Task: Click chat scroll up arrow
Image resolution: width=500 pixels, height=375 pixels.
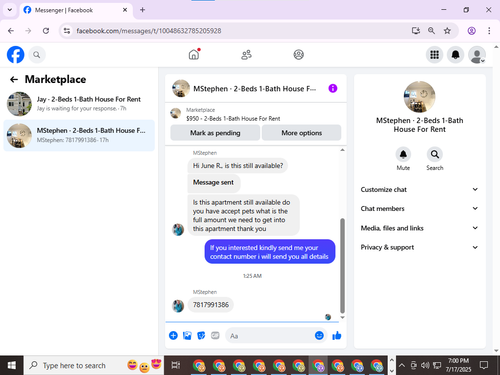Action: click(342, 150)
